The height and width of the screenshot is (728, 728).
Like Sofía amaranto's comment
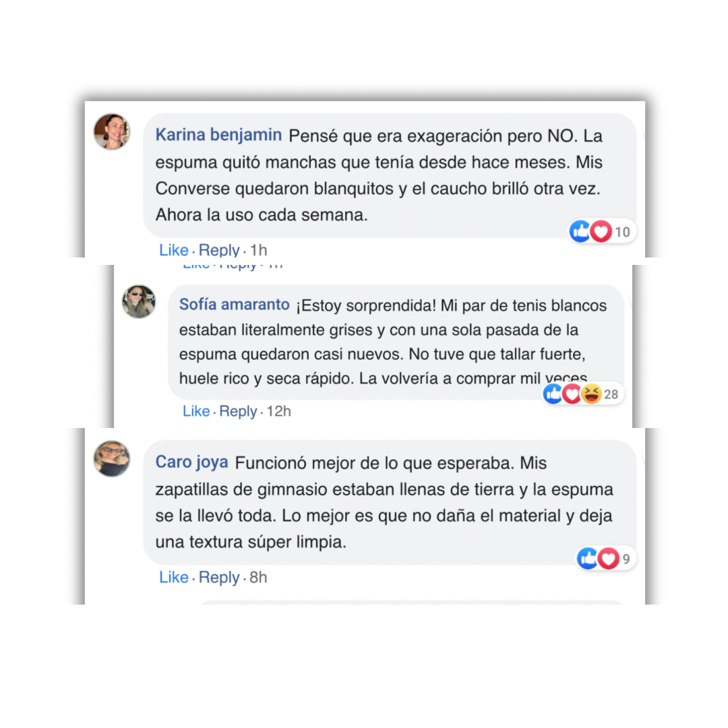[x=196, y=411]
